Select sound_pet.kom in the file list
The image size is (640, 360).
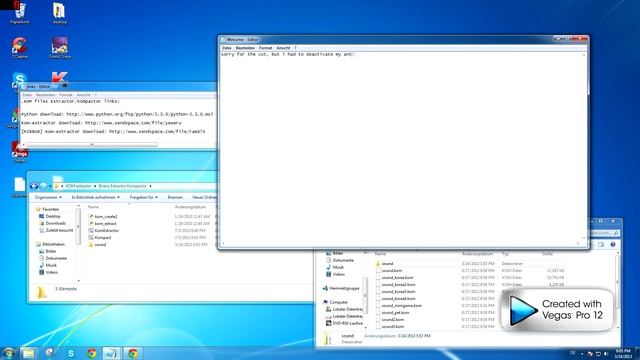pyautogui.click(x=393, y=313)
